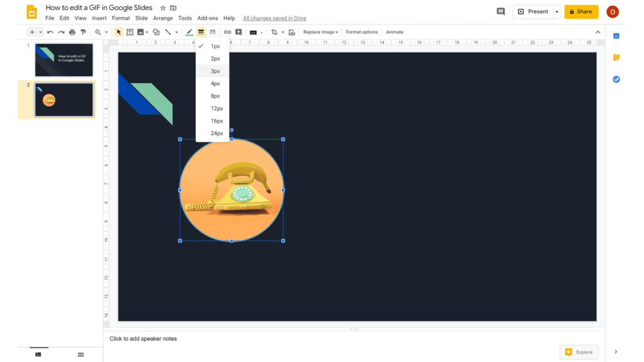Click the Animate button
The height and width of the screenshot is (362, 644).
tap(394, 31)
